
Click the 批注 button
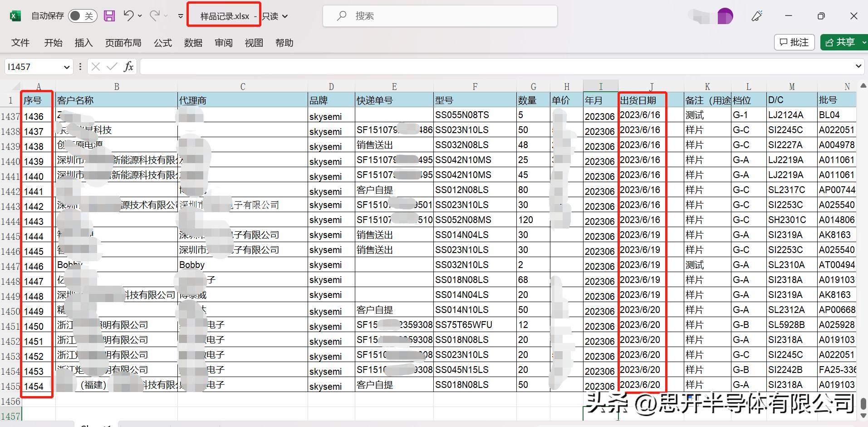pos(794,42)
